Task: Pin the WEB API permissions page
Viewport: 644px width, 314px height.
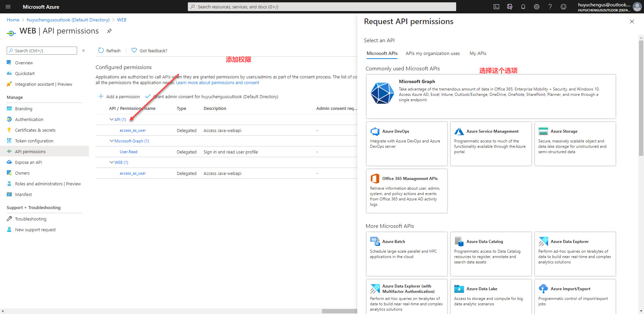Action: tap(109, 31)
